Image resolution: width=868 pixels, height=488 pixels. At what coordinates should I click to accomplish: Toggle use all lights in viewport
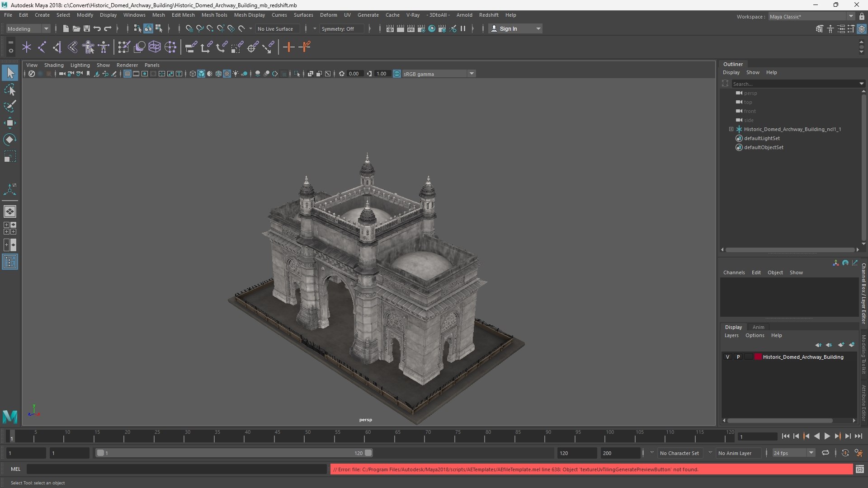236,74
